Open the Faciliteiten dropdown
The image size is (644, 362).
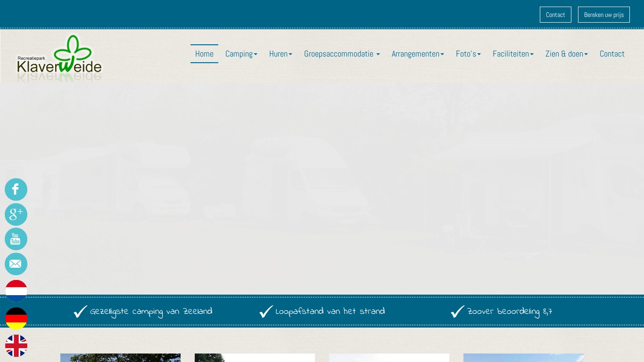pyautogui.click(x=512, y=54)
